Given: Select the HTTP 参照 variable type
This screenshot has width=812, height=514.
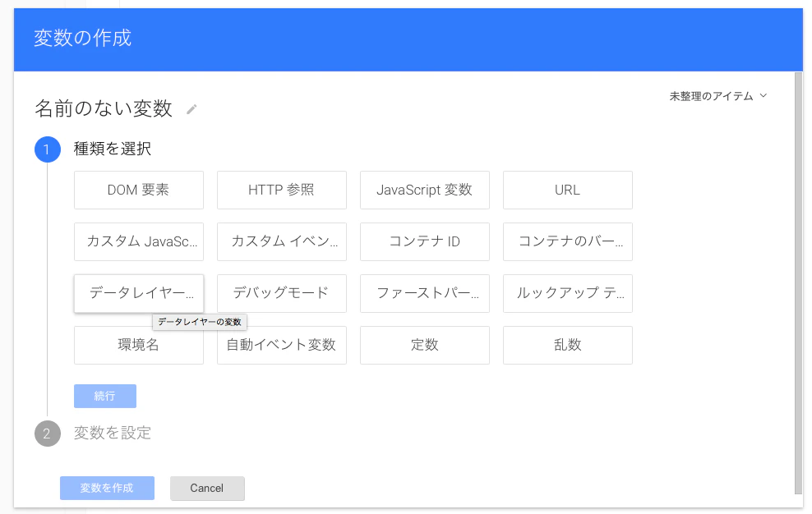Looking at the screenshot, I should [282, 190].
